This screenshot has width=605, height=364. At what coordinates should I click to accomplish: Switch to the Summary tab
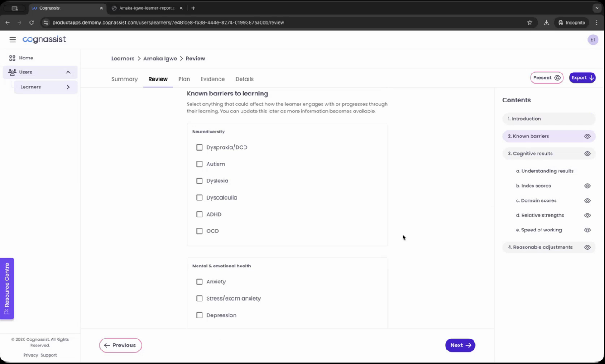tap(124, 79)
